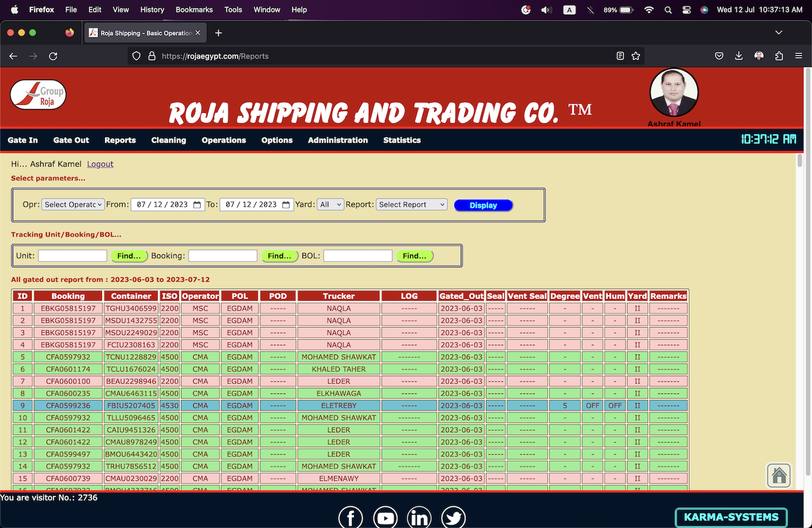
Task: Reload the page with the refresh icon
Action: click(x=53, y=56)
